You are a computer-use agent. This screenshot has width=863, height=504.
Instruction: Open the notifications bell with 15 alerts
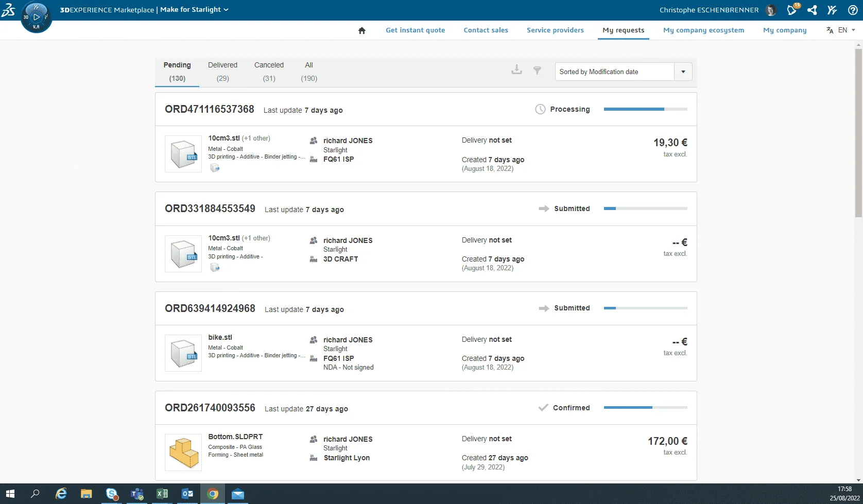(x=791, y=10)
